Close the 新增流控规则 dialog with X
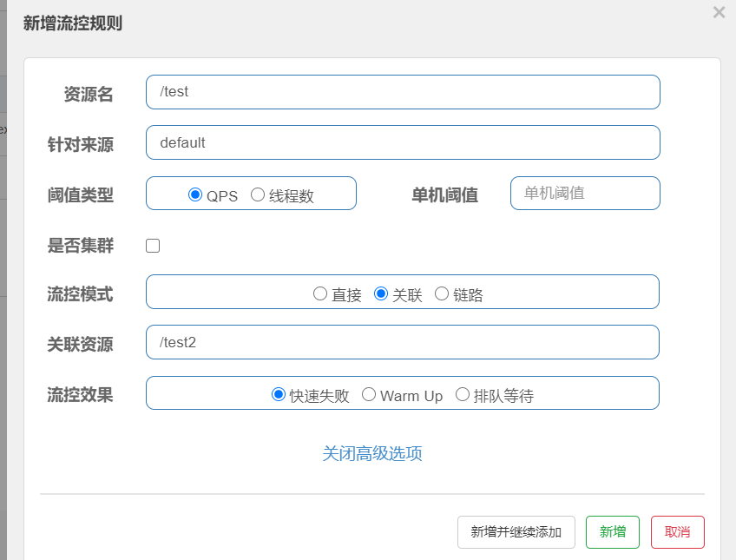The width and height of the screenshot is (736, 560). (719, 12)
